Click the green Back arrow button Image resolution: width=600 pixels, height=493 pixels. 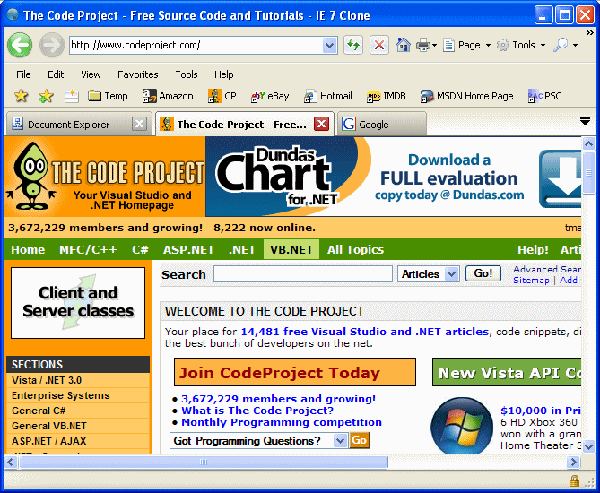(x=20, y=45)
